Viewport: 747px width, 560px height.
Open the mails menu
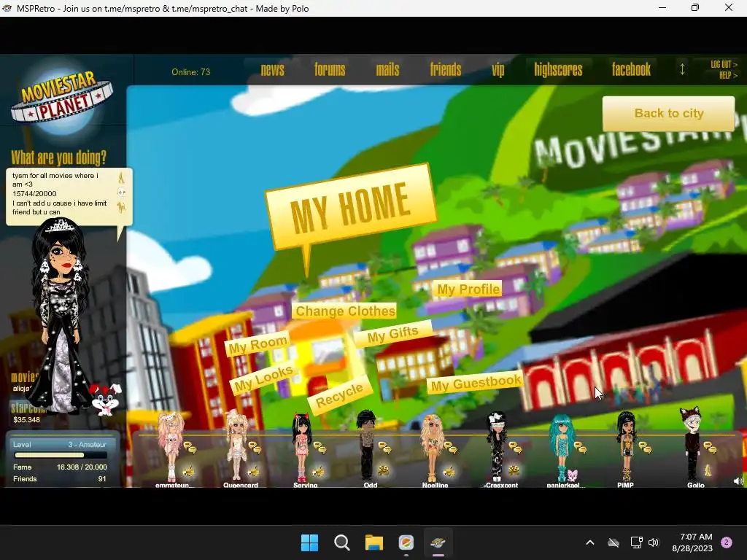pos(387,70)
